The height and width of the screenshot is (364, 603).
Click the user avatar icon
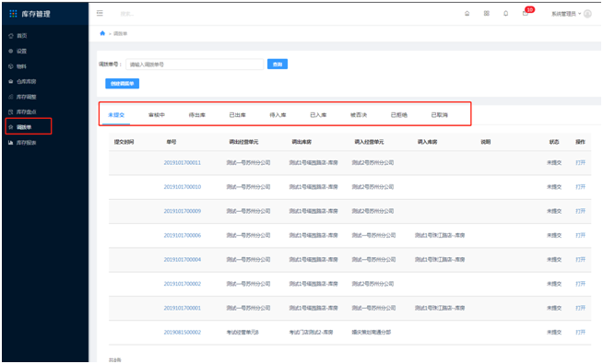(587, 14)
